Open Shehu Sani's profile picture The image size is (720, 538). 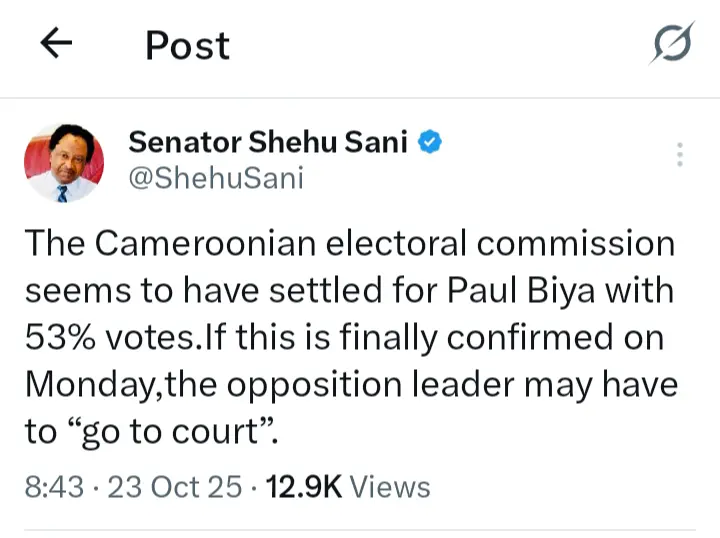(63, 161)
